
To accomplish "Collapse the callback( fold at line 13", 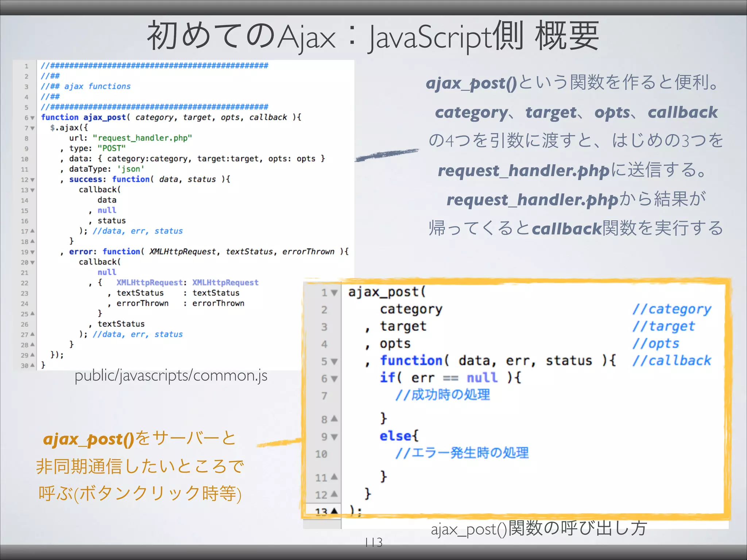I will point(32,190).
